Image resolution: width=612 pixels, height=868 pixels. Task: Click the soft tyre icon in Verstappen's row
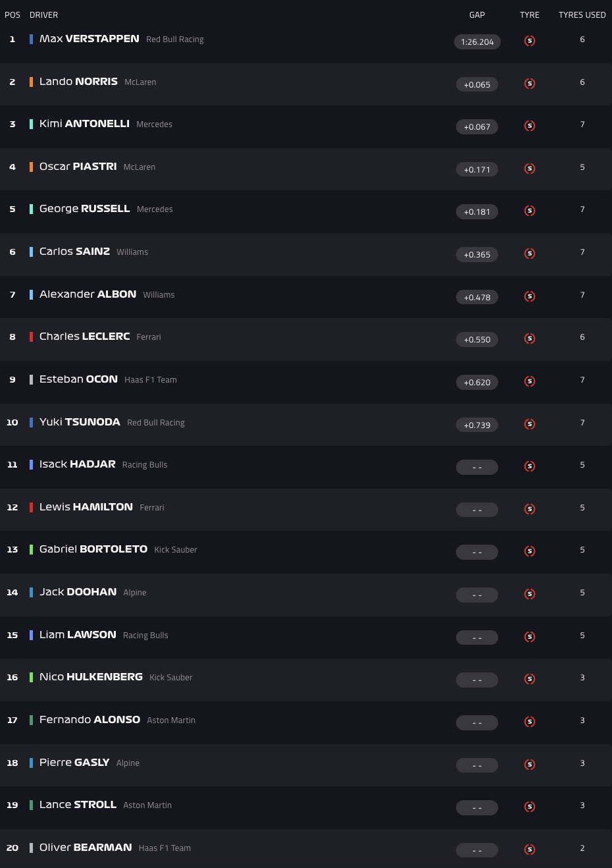click(530, 41)
